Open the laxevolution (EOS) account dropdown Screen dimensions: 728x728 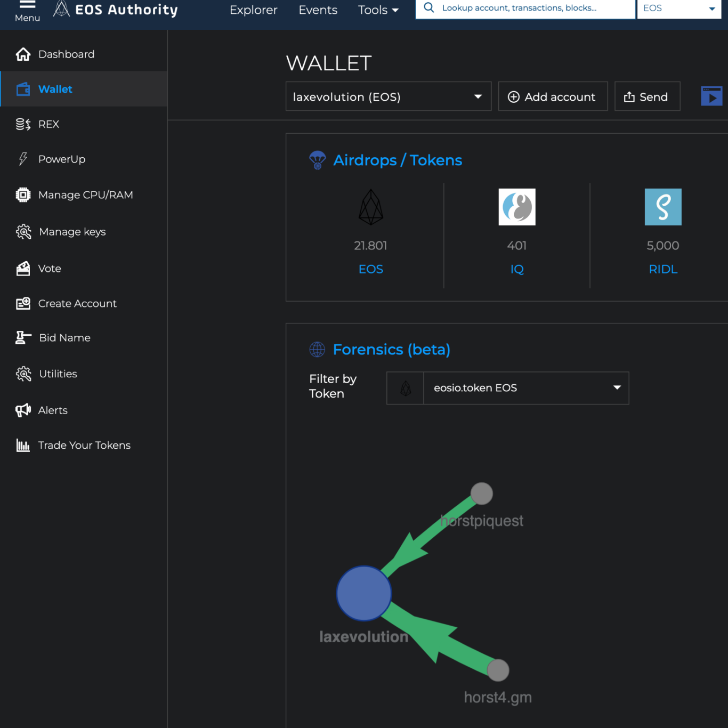point(389,96)
